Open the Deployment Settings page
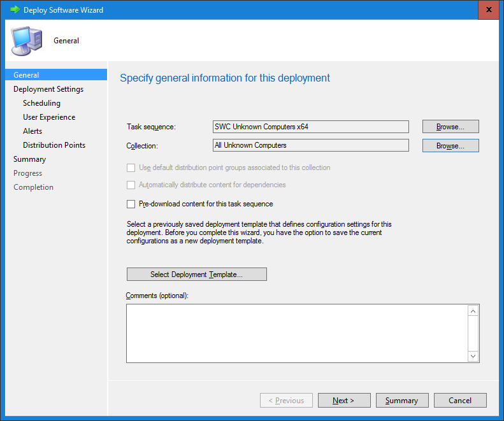Viewport: 504px width, 421px height. click(48, 89)
